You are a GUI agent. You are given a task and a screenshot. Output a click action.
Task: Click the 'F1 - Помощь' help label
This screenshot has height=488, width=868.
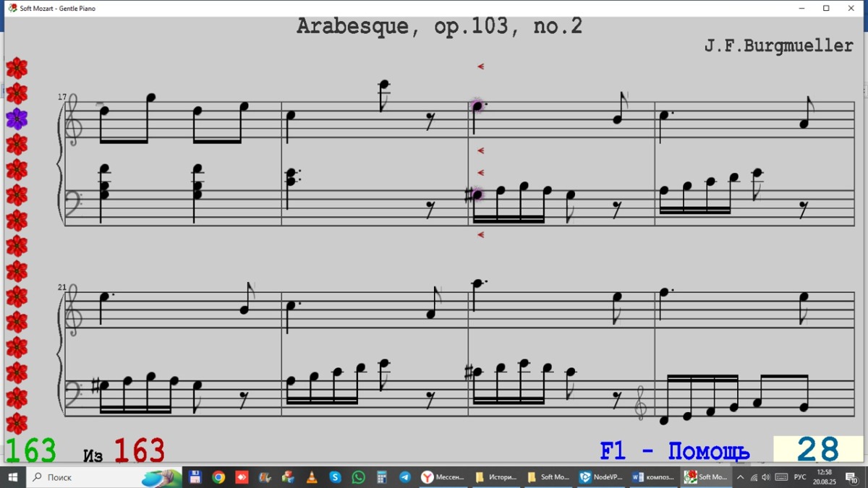(674, 451)
